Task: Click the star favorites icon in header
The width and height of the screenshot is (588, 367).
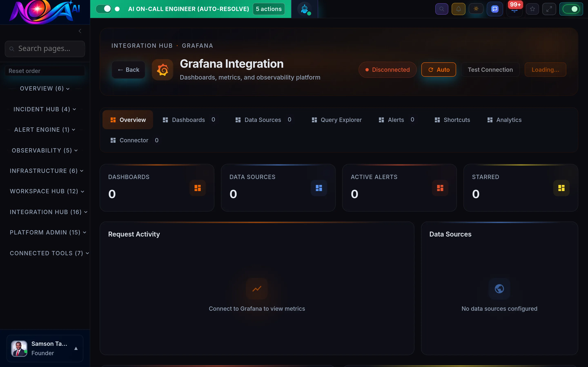Action: pyautogui.click(x=532, y=9)
